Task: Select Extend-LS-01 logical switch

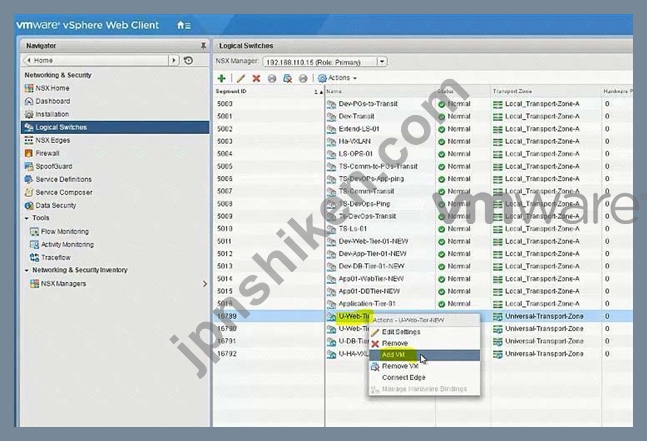Action: [x=359, y=129]
